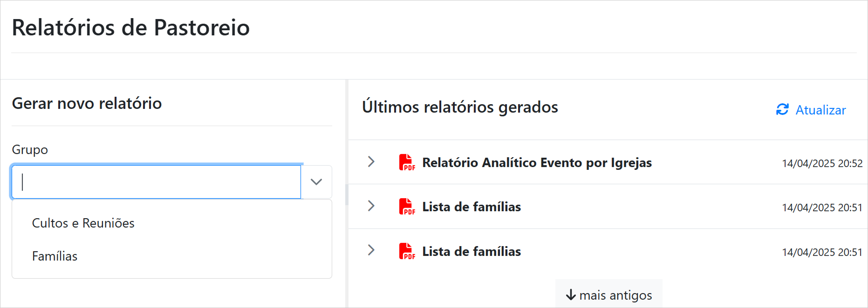Open the last Lista de famílias report title
Image resolution: width=868 pixels, height=308 pixels.
click(472, 251)
